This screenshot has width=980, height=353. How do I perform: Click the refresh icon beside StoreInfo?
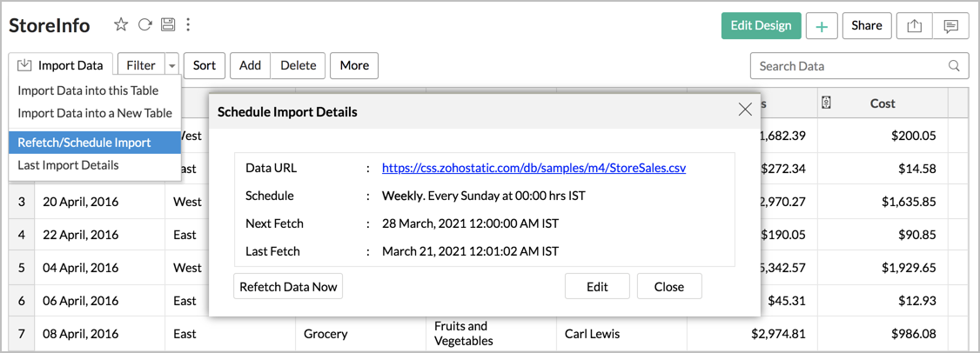[x=145, y=25]
